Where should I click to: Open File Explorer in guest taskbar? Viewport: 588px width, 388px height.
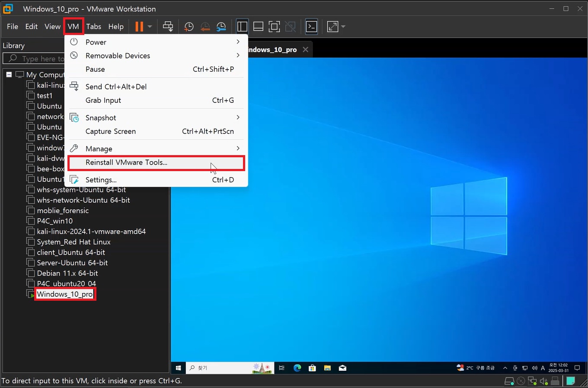[327, 368]
